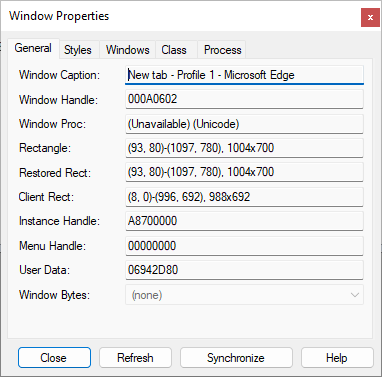Viewport: 382px width, 377px height.
Task: Open the Windows tab
Action: (127, 50)
